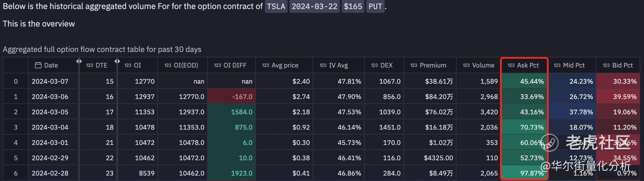This screenshot has height=181, width=644.
Task: Click the calendar icon in the Date header
Action: [x=38, y=65]
